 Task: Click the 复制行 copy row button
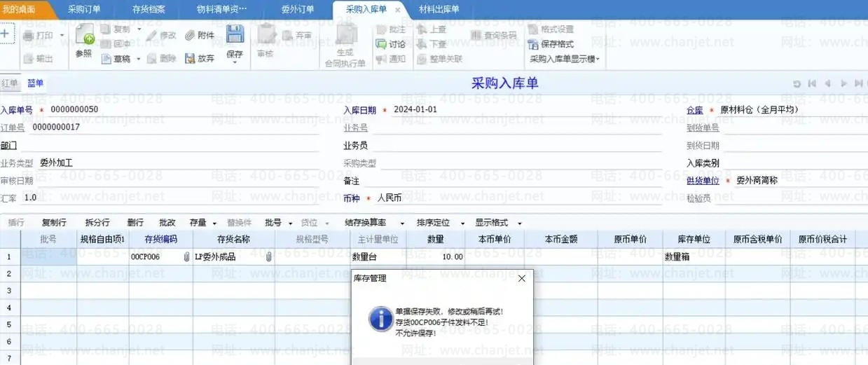54,223
